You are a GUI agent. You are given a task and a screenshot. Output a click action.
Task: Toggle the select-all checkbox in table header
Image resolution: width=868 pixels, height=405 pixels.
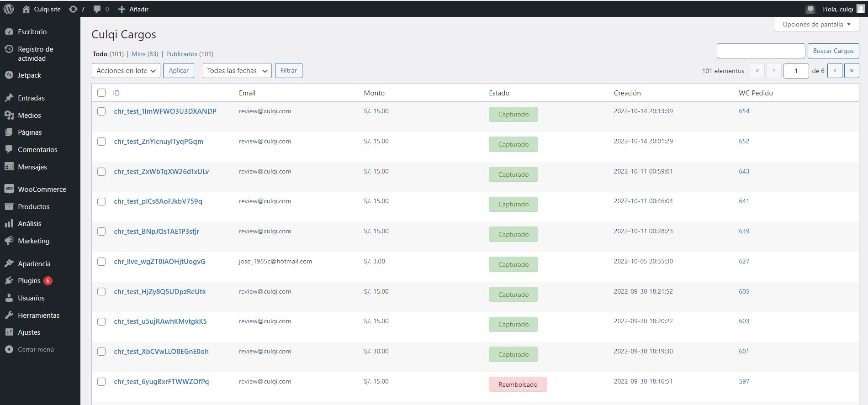coord(101,93)
